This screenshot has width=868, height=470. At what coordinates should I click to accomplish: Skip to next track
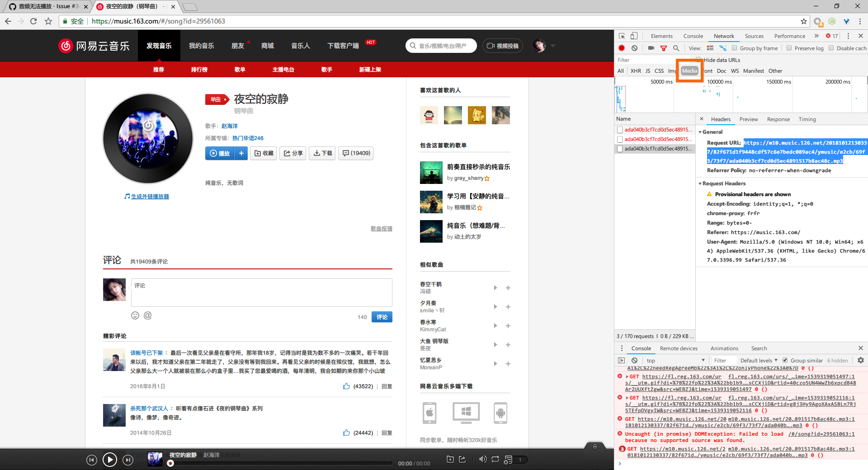pos(128,460)
